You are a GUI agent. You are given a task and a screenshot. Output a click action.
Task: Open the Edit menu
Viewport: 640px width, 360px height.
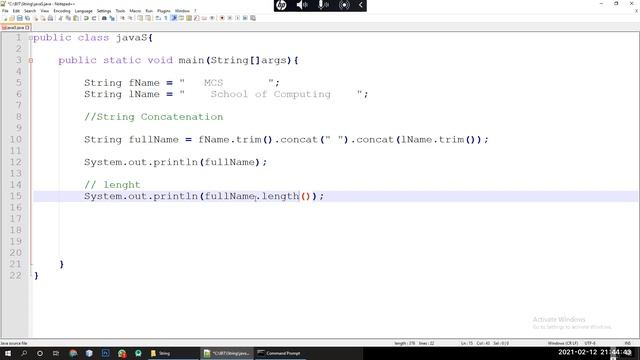[16, 11]
